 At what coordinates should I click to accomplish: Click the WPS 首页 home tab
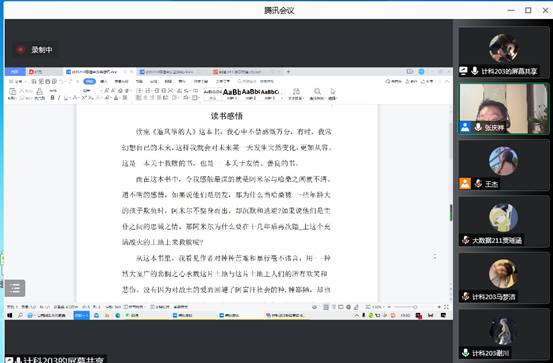click(x=15, y=72)
